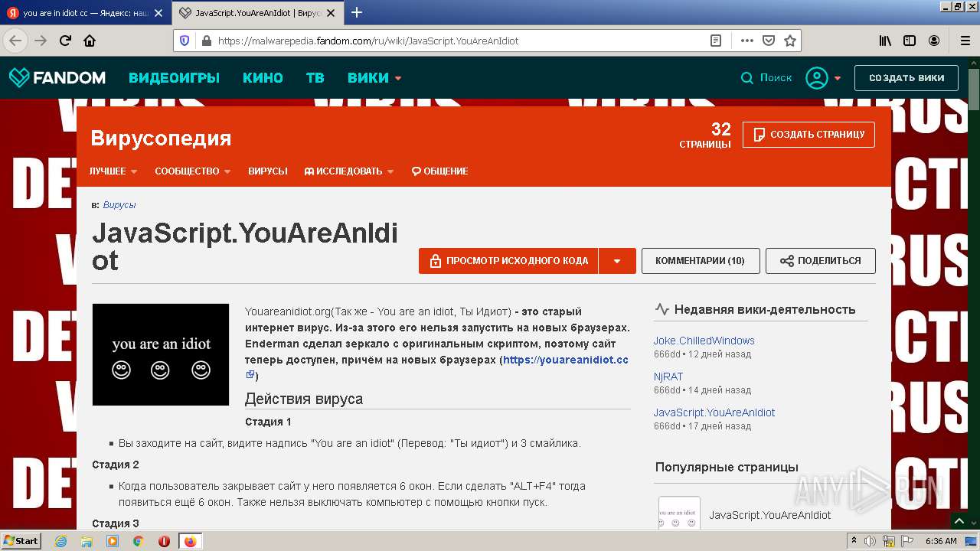Launch Chrome from taskbar
The height and width of the screenshot is (551, 980).
click(x=139, y=541)
